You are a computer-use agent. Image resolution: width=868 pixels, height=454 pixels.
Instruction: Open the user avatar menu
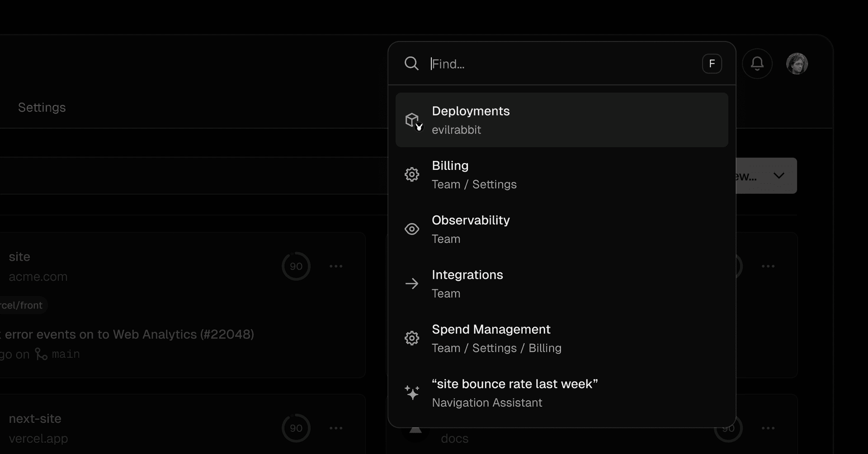(797, 64)
